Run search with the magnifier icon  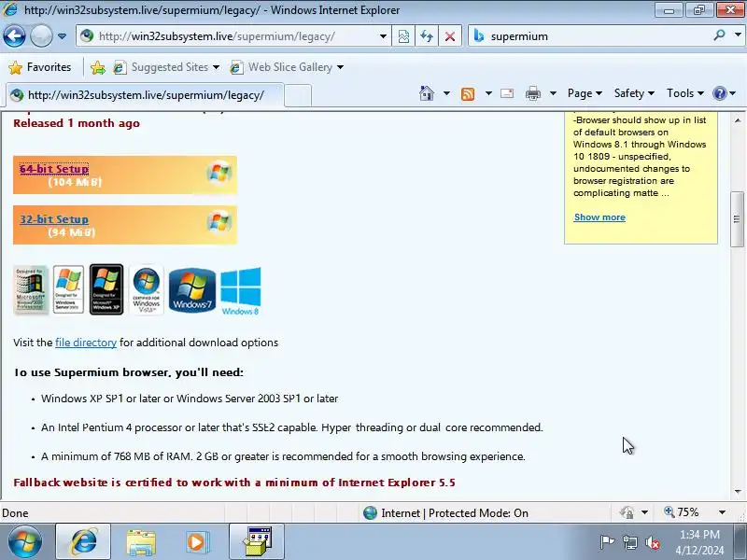[x=719, y=35]
